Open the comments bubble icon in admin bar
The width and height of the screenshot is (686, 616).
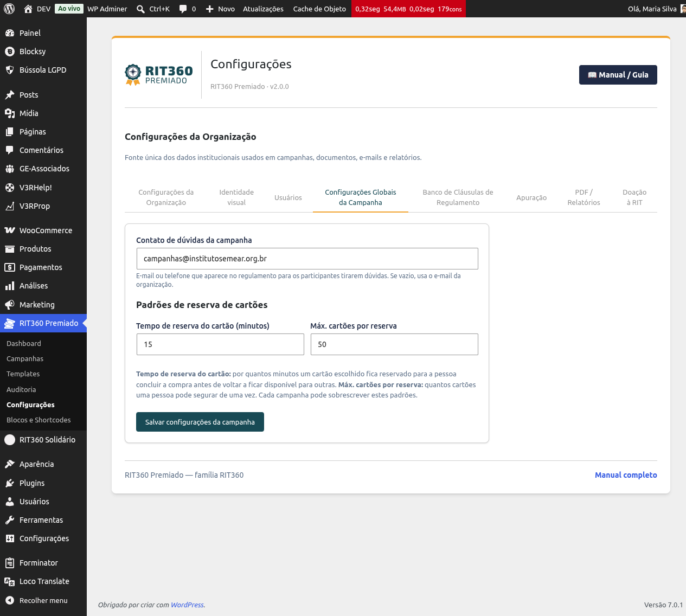click(x=183, y=9)
